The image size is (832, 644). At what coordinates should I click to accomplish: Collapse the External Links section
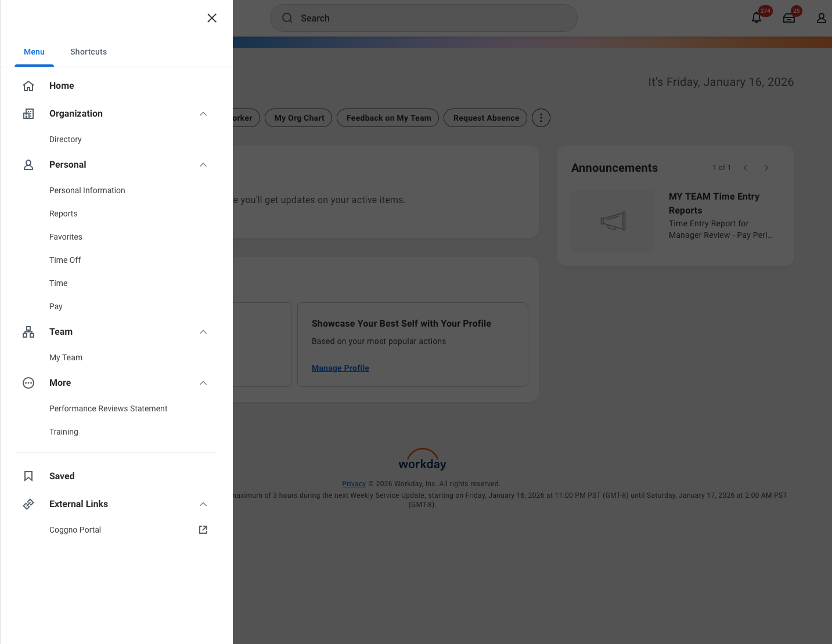coord(203,504)
